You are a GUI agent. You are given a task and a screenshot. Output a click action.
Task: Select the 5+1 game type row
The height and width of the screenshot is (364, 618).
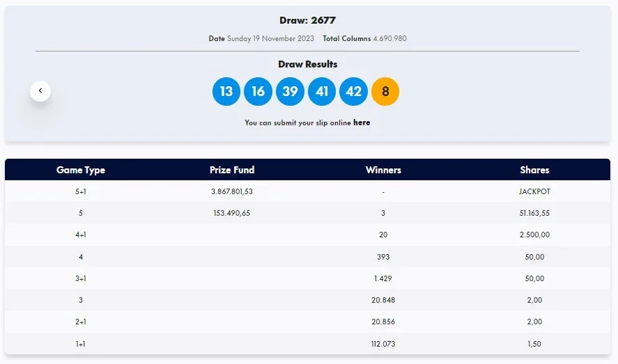(x=81, y=191)
